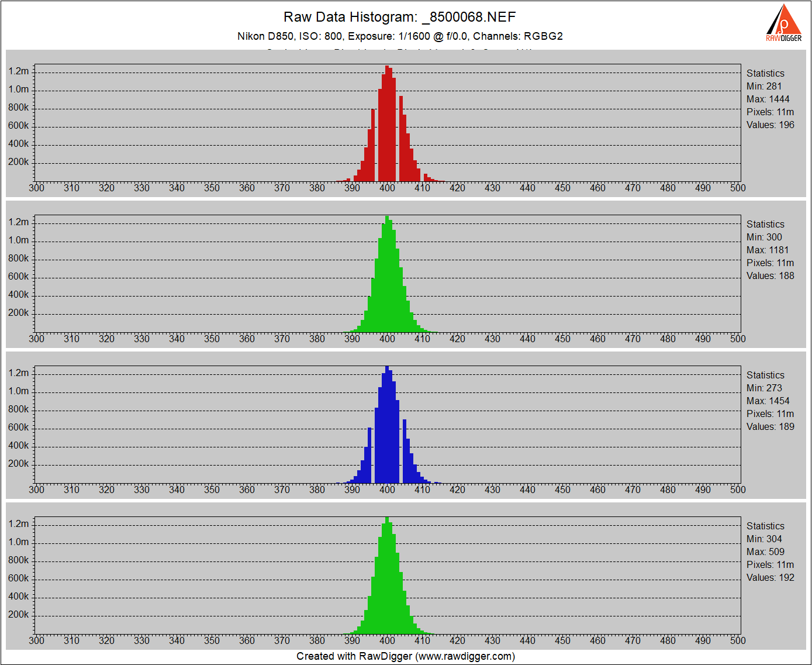The width and height of the screenshot is (812, 665).
Task: Click the 1.2m y-axis label in red chart
Action: coord(19,71)
